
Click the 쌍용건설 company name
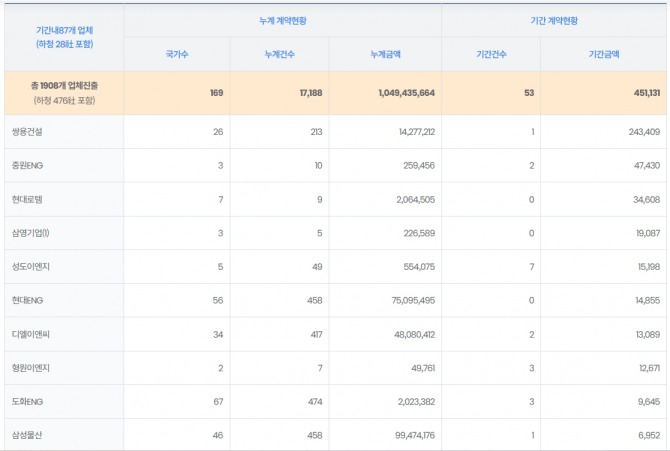28,132
